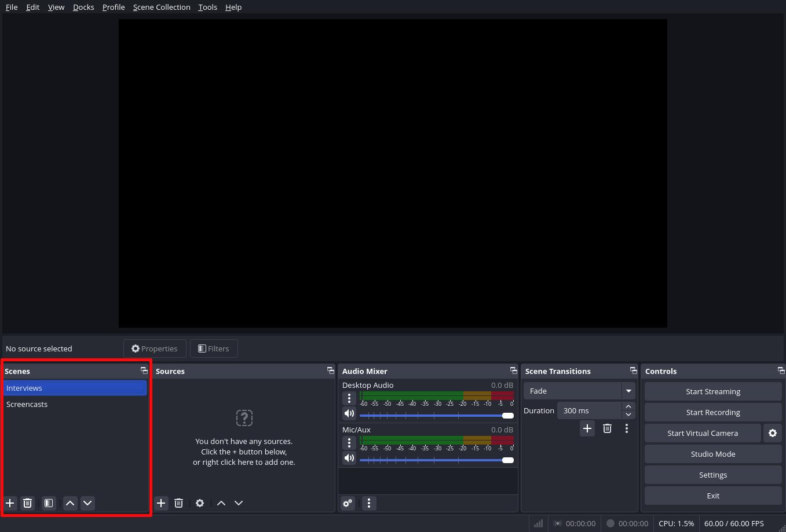This screenshot has height=532, width=786.
Task: Enable Studio Mode
Action: pyautogui.click(x=713, y=454)
